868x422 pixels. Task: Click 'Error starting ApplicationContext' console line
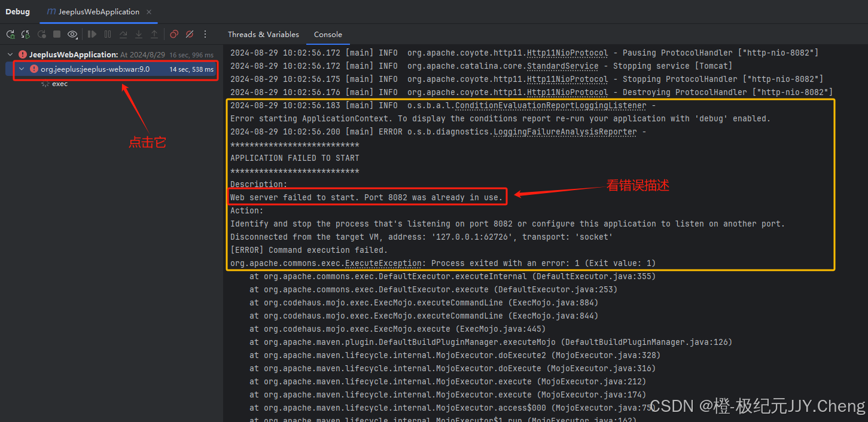500,118
